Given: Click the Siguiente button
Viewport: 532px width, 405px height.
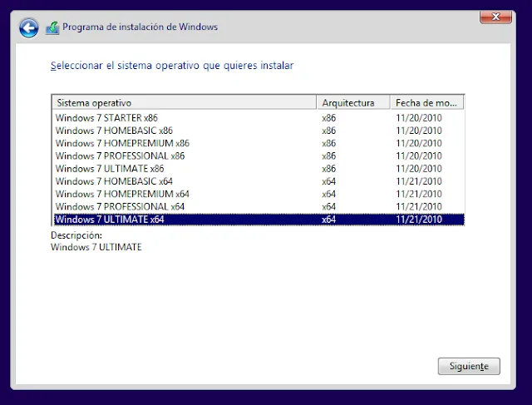Looking at the screenshot, I should pos(469,366).
